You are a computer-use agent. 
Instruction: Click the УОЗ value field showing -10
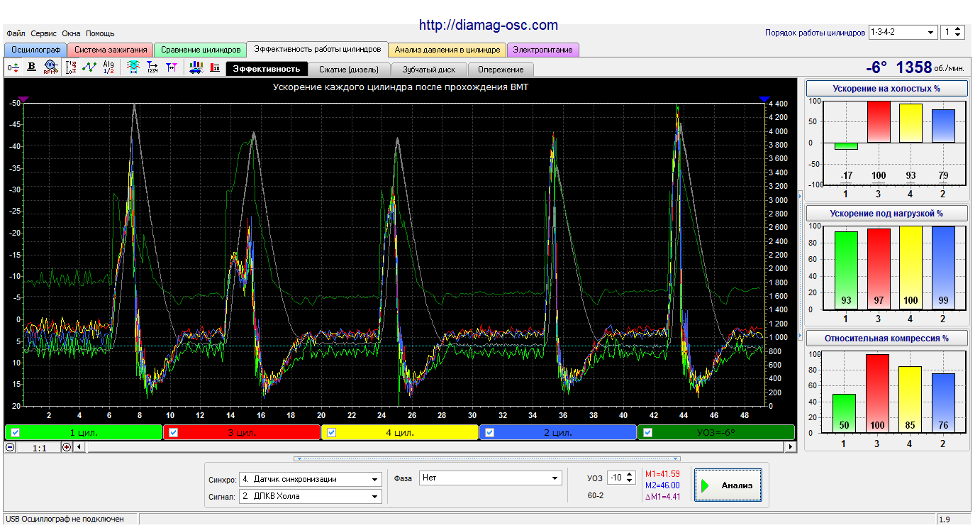point(616,478)
